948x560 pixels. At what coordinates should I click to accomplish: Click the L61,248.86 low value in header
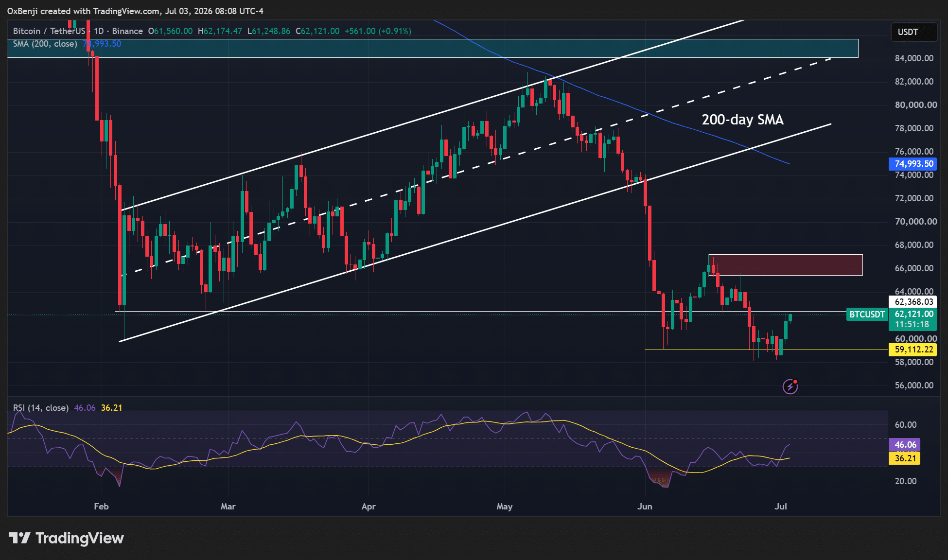pos(268,31)
